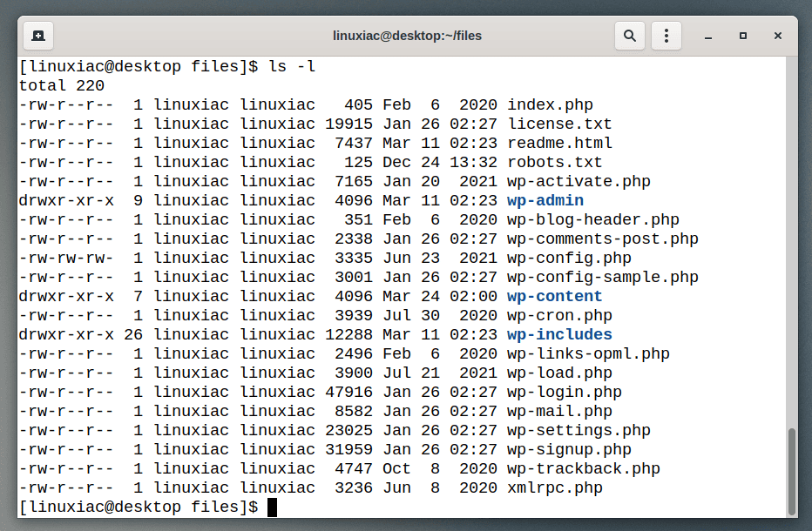Click the 'total 220' output line
Screen dimensions: 812x531
(62, 86)
